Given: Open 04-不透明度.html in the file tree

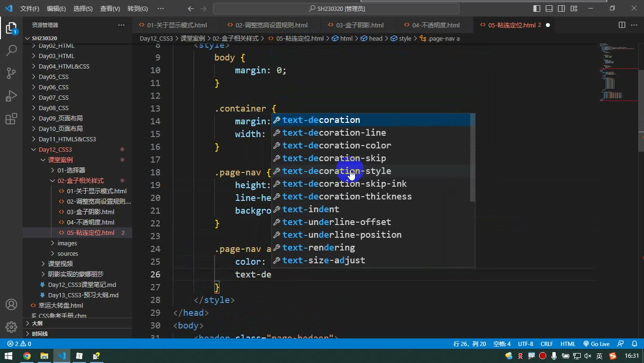Looking at the screenshot, I should coord(91,222).
